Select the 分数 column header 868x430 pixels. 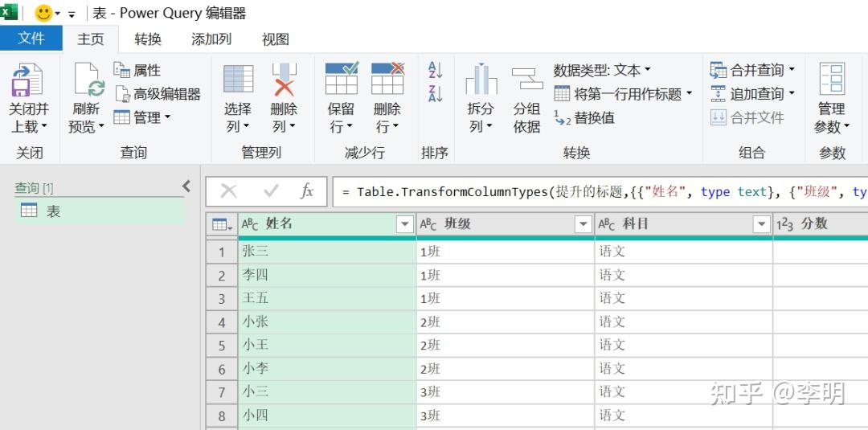tap(821, 224)
